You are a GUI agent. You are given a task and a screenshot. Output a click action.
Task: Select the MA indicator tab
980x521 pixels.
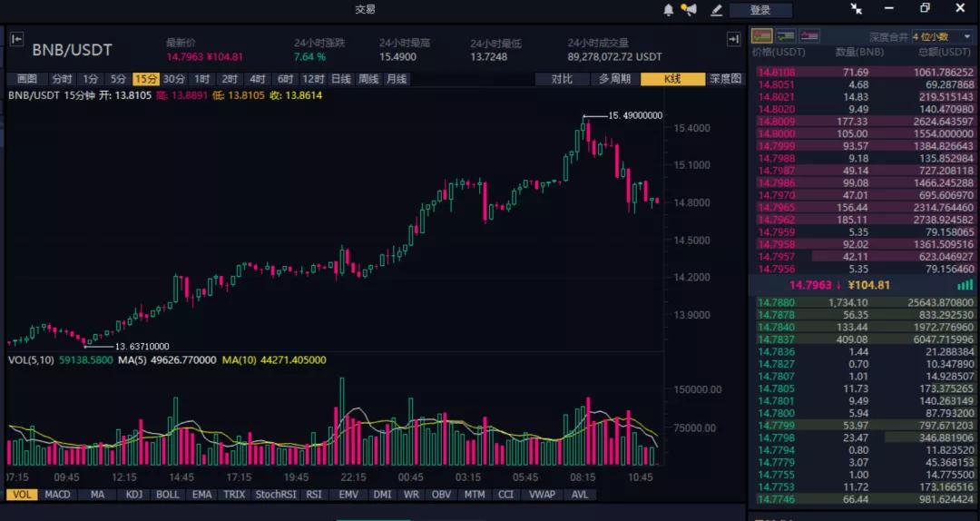point(97,495)
